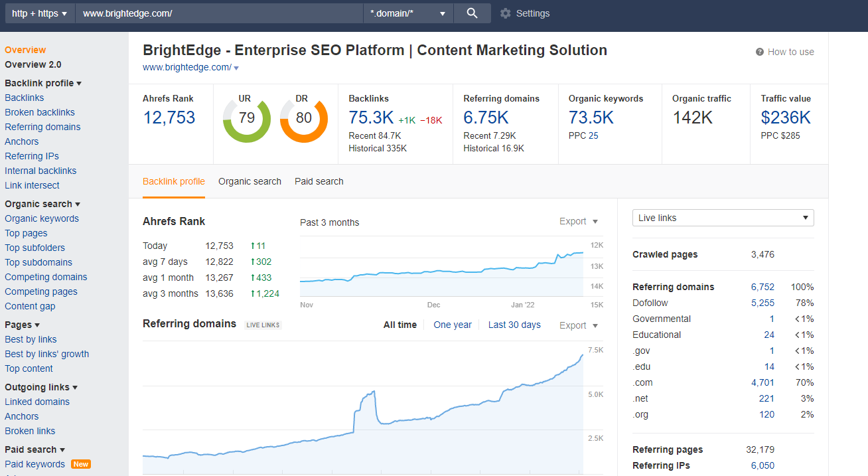
Task: Open the Ahrefs Rank chart Export menu
Action: pos(579,221)
